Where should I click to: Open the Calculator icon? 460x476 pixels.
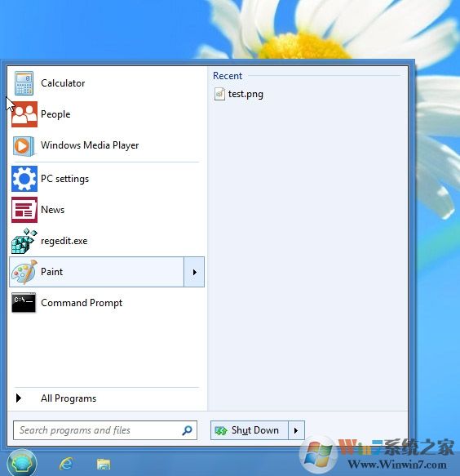[24, 83]
